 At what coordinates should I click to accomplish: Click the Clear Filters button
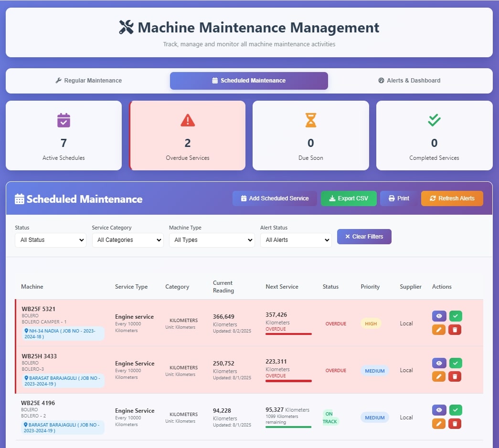click(x=364, y=236)
